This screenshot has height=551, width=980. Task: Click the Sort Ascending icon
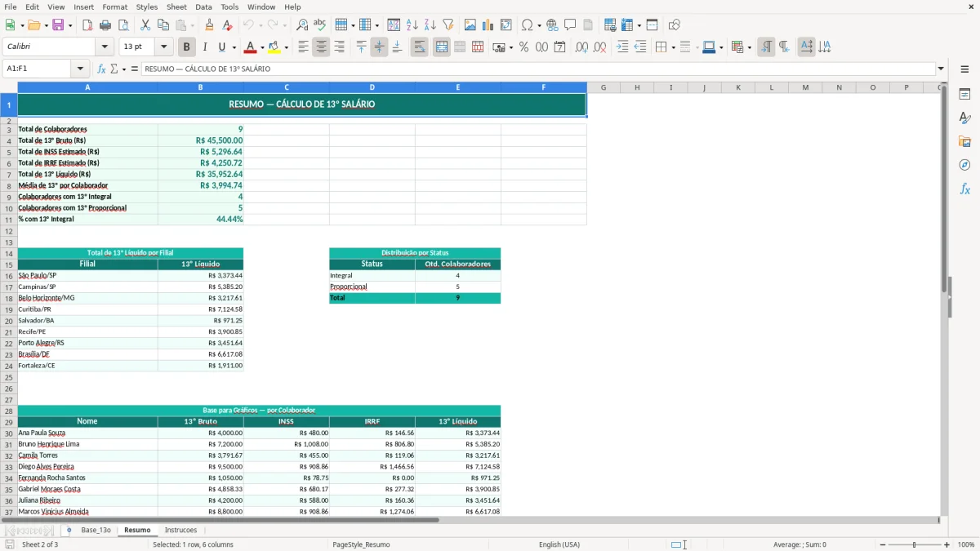[x=412, y=25]
